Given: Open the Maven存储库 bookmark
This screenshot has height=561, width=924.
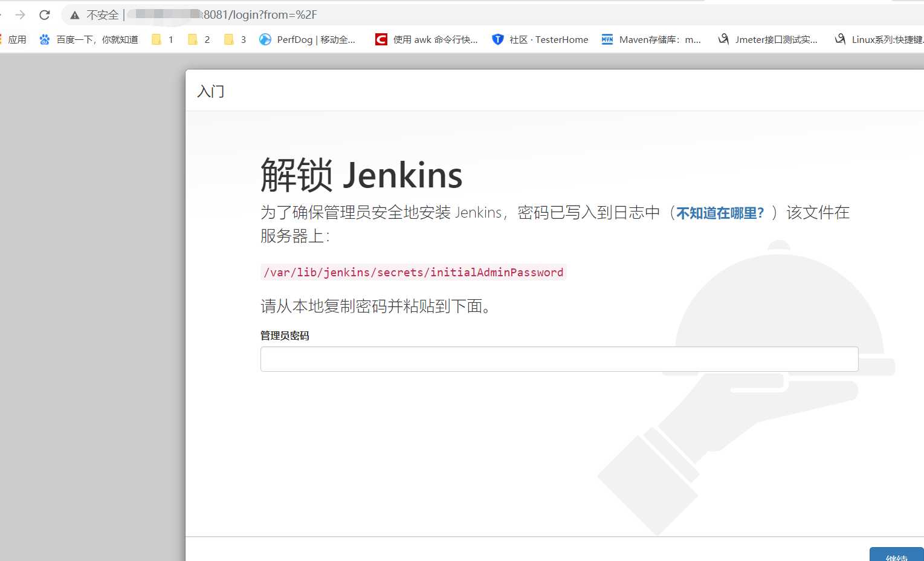Looking at the screenshot, I should [x=651, y=39].
